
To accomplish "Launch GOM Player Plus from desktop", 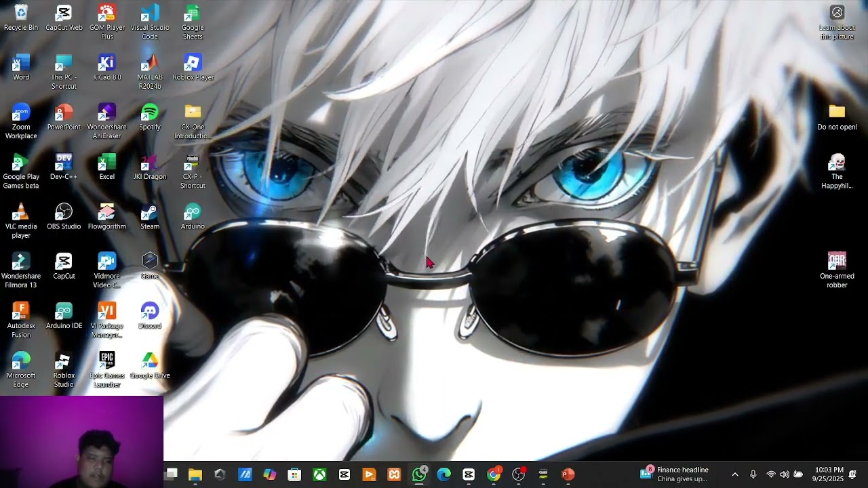I will 106,22.
